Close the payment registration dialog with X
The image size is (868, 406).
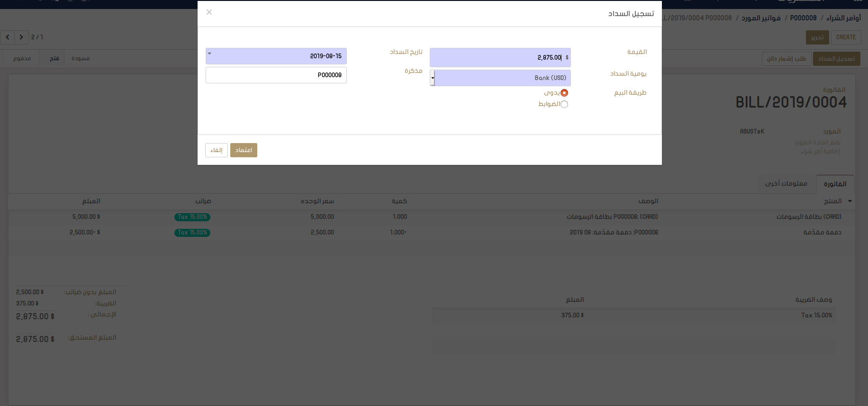point(209,12)
